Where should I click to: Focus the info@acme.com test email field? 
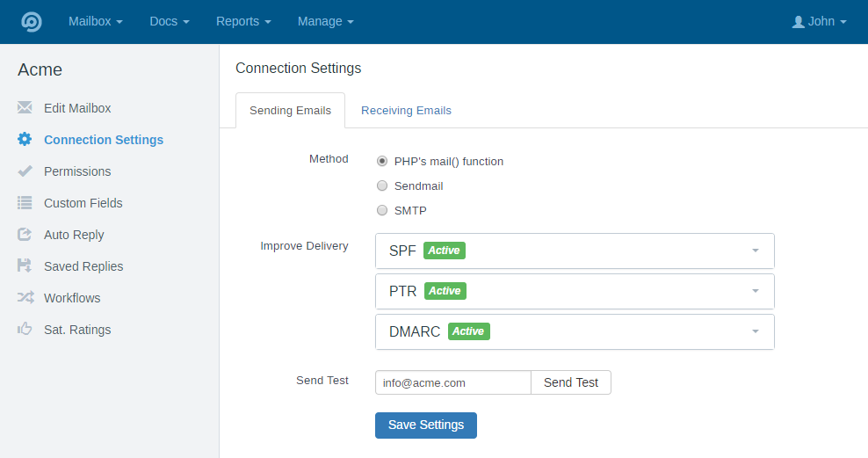click(x=452, y=382)
